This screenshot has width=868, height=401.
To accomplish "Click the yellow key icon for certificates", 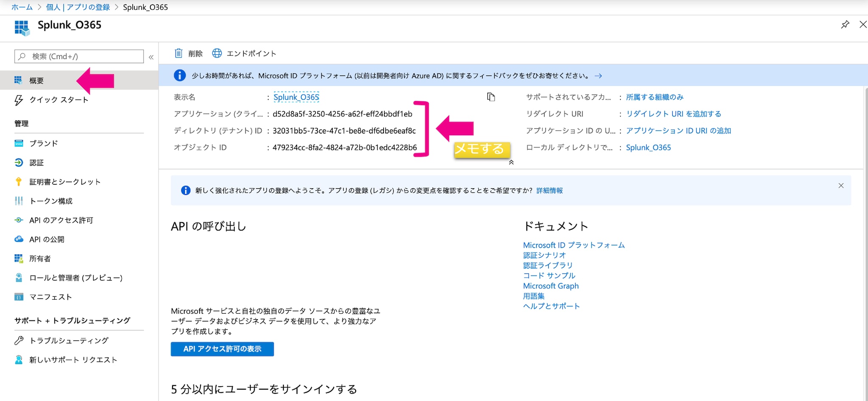I will [x=19, y=182].
